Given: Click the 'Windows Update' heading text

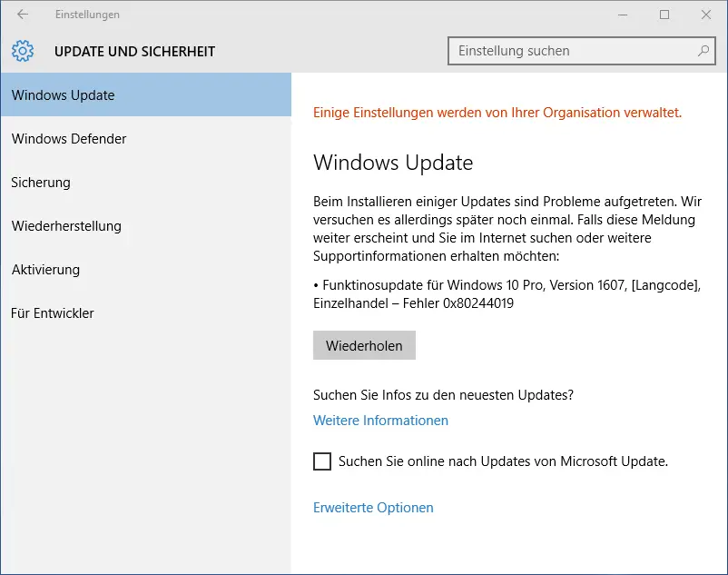Looking at the screenshot, I should pyautogui.click(x=393, y=163).
